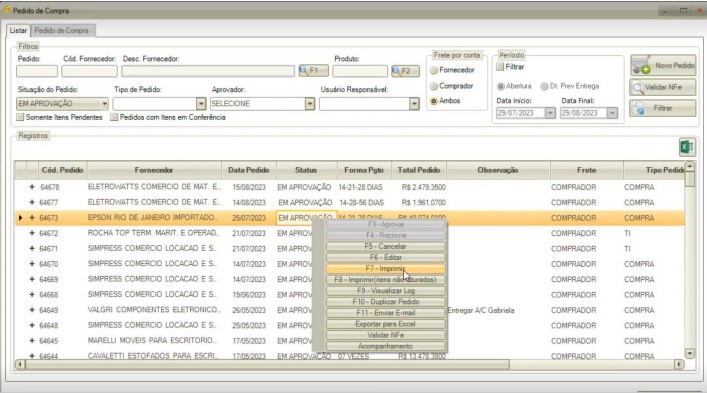Image resolution: width=707 pixels, height=393 pixels.
Task: Click the F1 supplier search button
Action: [313, 71]
